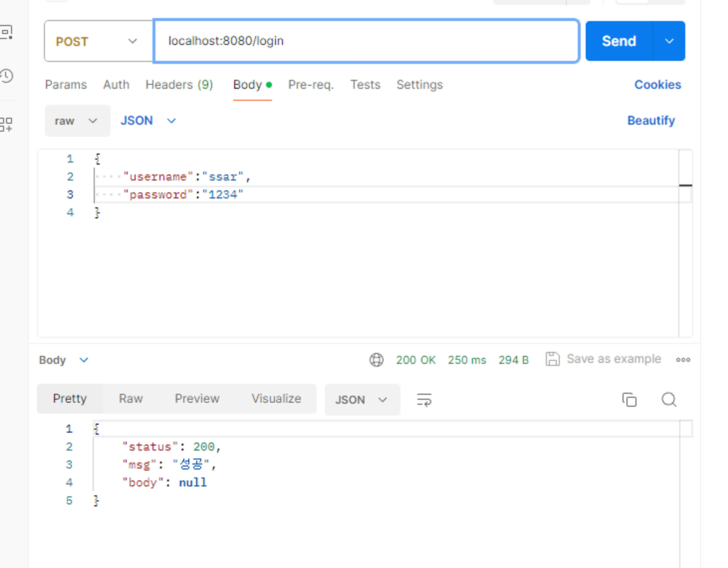Select the Preview response view
Screen dimensions: 728x568
click(x=197, y=399)
